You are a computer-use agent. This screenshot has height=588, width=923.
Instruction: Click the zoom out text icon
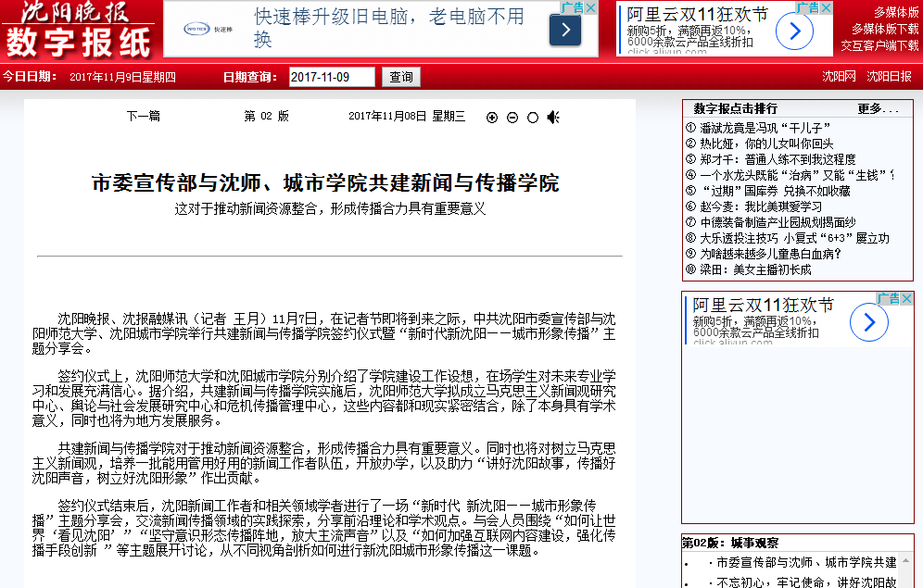pyautogui.click(x=512, y=118)
